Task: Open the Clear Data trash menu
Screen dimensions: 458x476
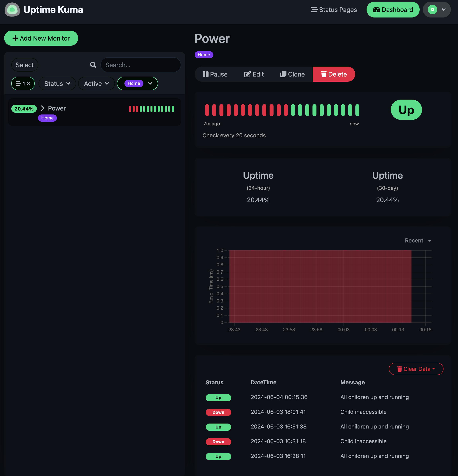Action: [x=416, y=369]
